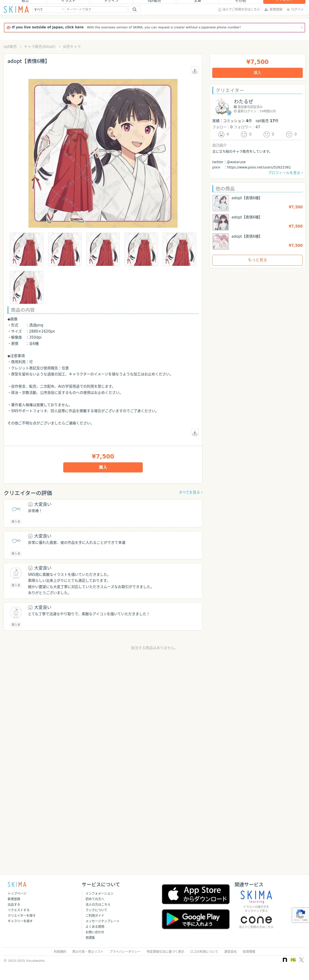Image resolution: width=309 pixels, height=980 pixels.
Task: Click reviewer avatar on とても丁寧で迅速 review
Action: (x=16, y=613)
